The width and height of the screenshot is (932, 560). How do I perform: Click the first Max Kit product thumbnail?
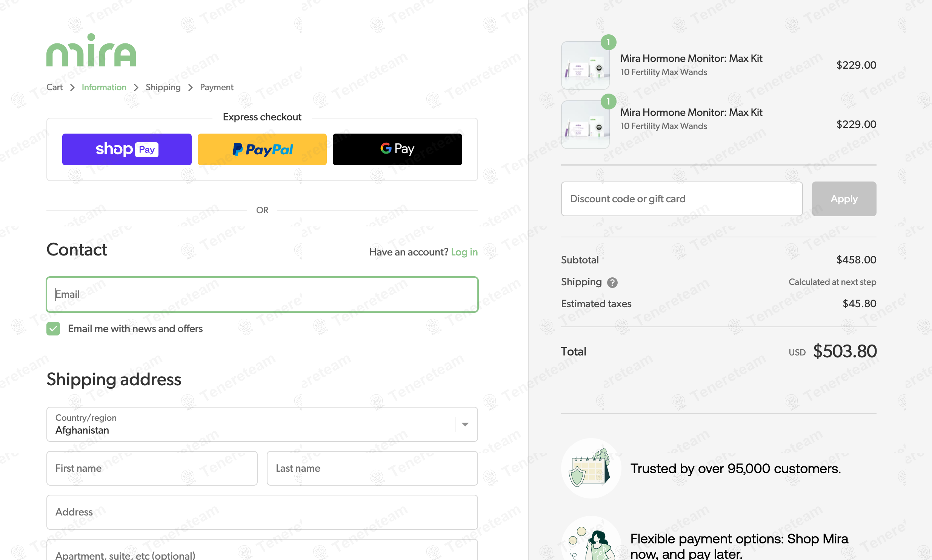(x=585, y=65)
